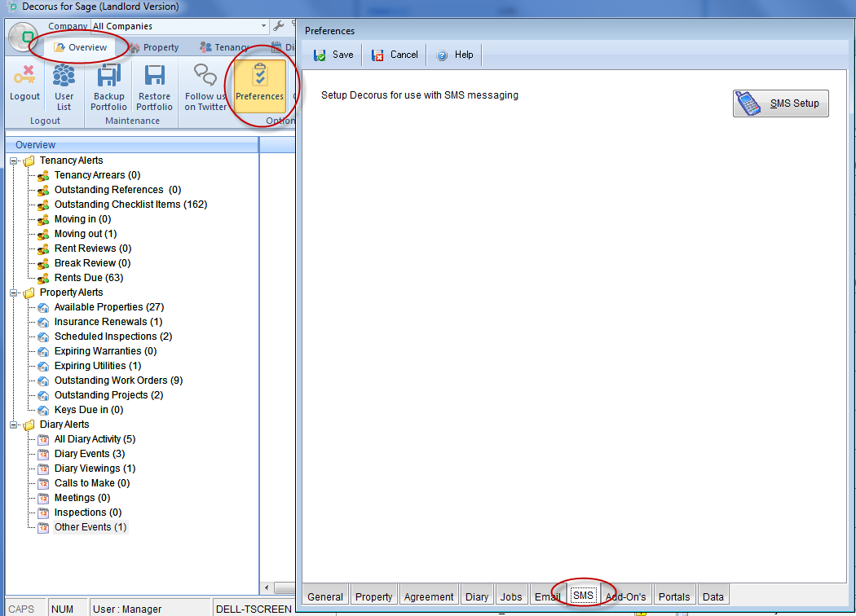Switch to the Overview ribbon tab

coord(80,47)
